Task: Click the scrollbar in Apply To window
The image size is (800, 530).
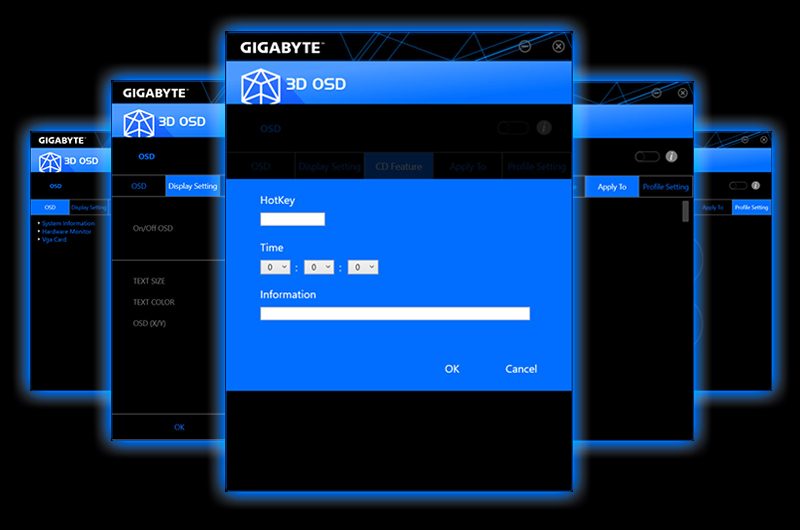Action: (685, 211)
